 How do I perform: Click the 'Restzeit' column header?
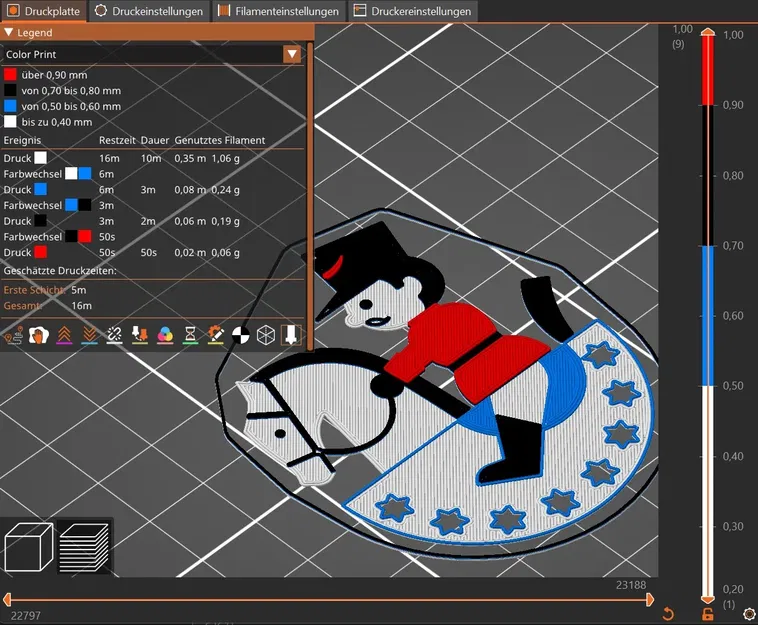(117, 140)
